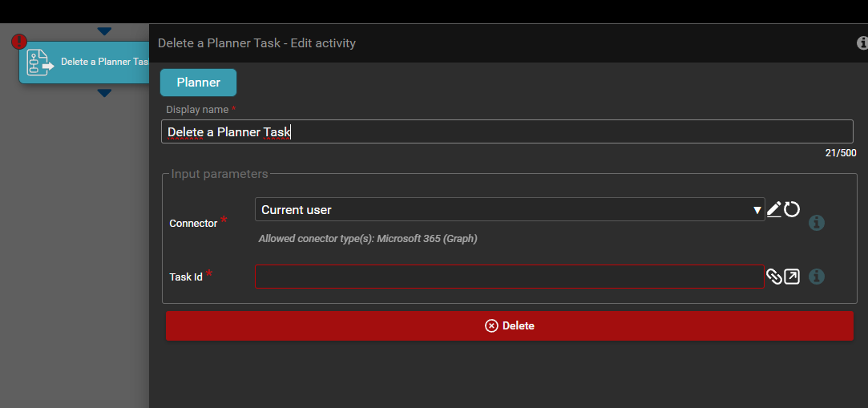The image size is (868, 408).
Task: Click the red error badge on the activity node
Action: (x=18, y=42)
